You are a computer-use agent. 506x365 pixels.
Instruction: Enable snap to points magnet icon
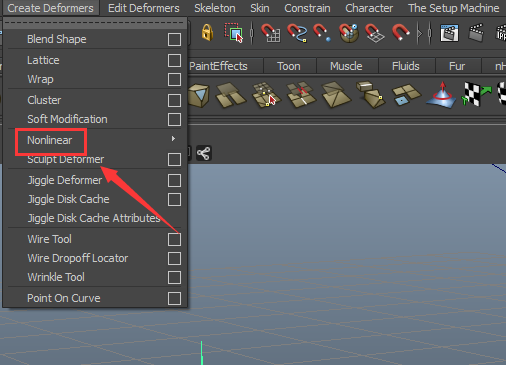tap(322, 33)
